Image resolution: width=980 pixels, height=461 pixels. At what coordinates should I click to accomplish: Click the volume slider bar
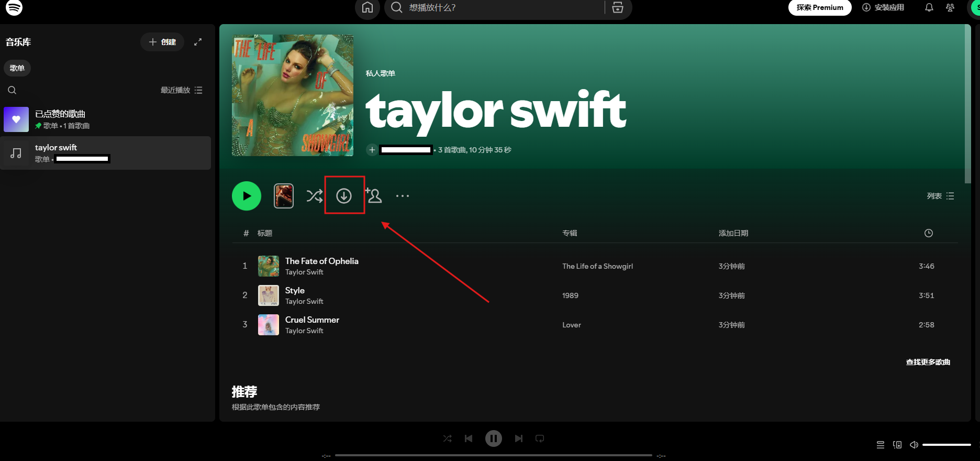click(x=946, y=445)
